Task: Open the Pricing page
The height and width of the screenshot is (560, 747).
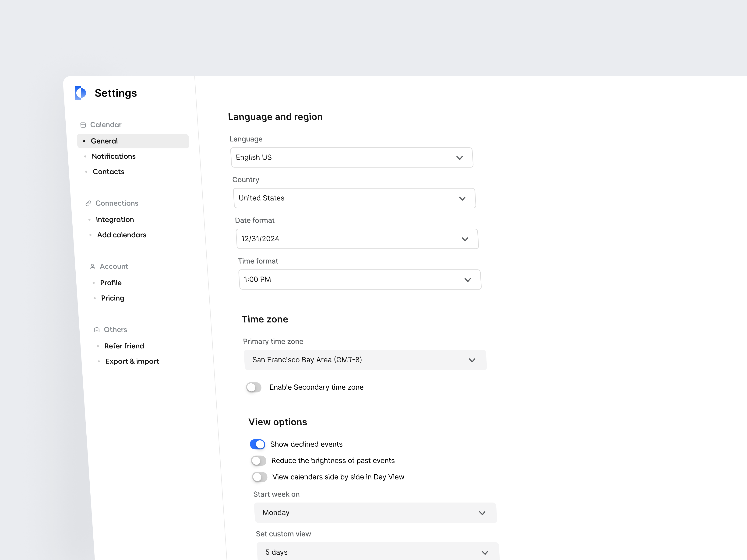Action: [x=113, y=298]
